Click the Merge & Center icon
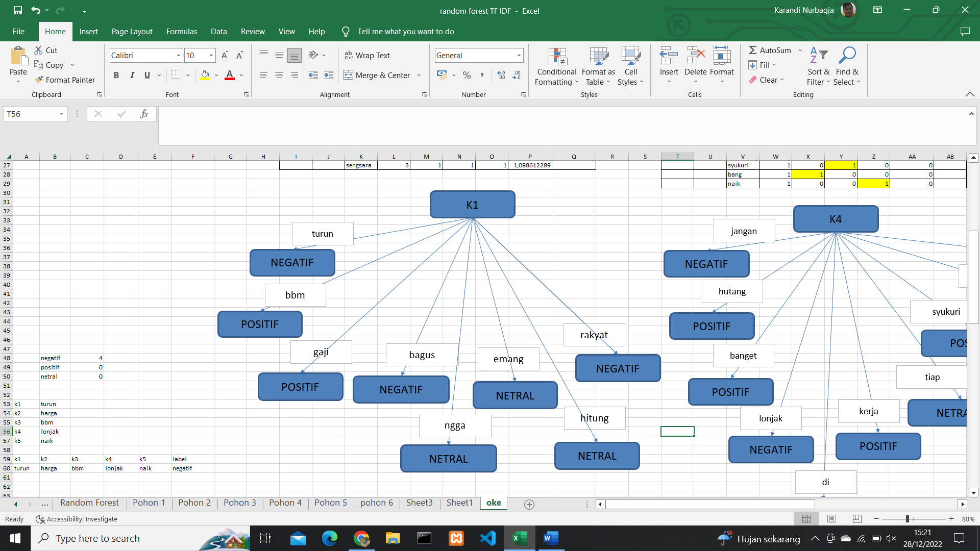 [348, 75]
